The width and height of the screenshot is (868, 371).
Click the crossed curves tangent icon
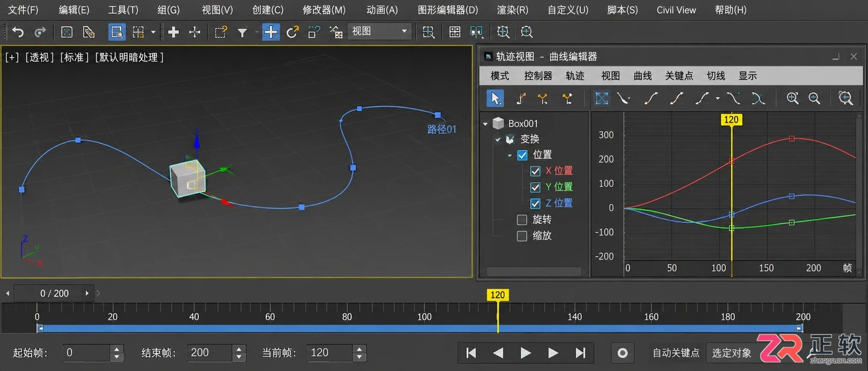758,98
